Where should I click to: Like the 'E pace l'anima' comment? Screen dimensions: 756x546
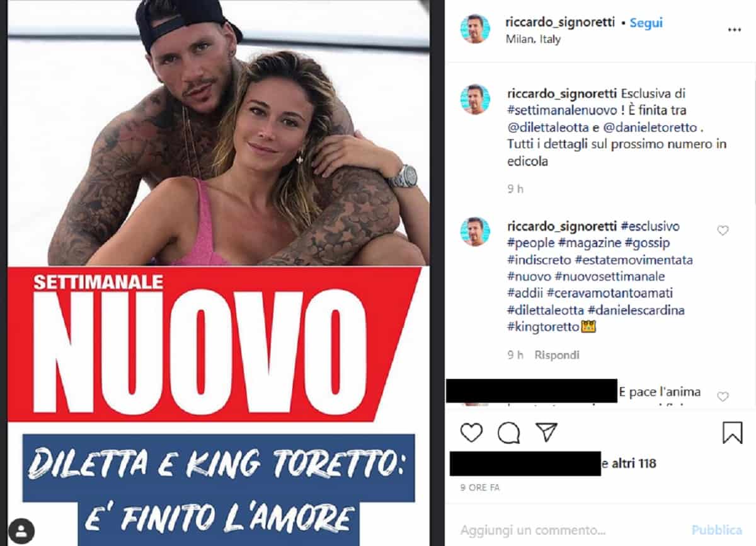tap(723, 397)
